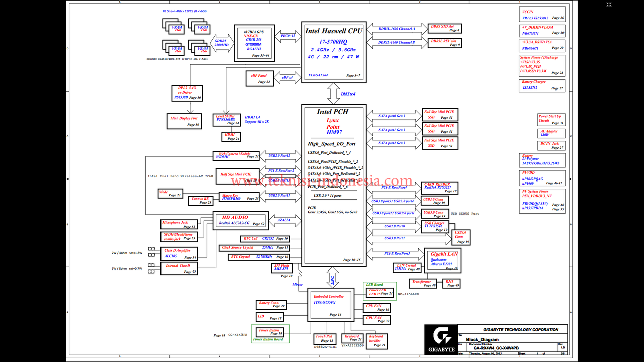Viewport: 644px width, 362px height.
Task: Click the "HDMI 1.4" support note
Action: coord(256,119)
